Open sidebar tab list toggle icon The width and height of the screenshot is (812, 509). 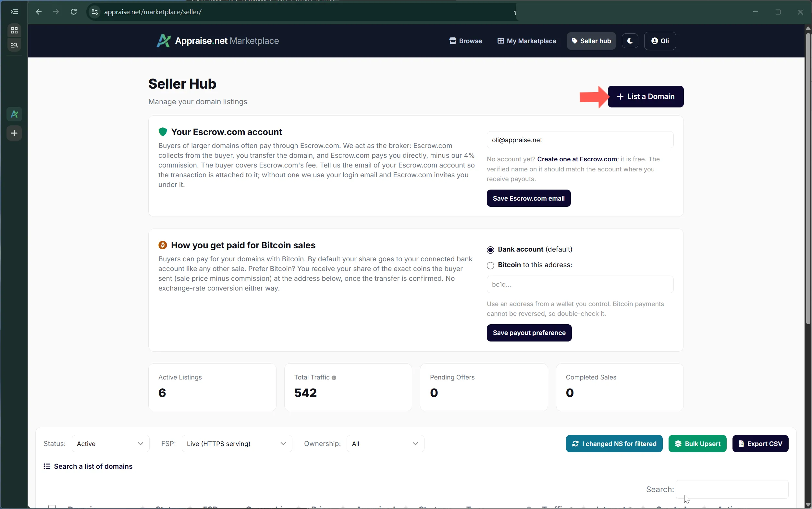pos(14,12)
